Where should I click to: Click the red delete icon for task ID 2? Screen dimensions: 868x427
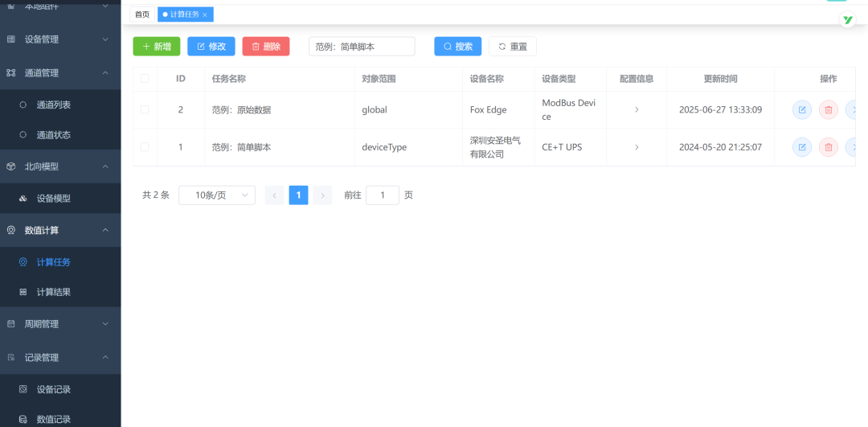pos(828,109)
